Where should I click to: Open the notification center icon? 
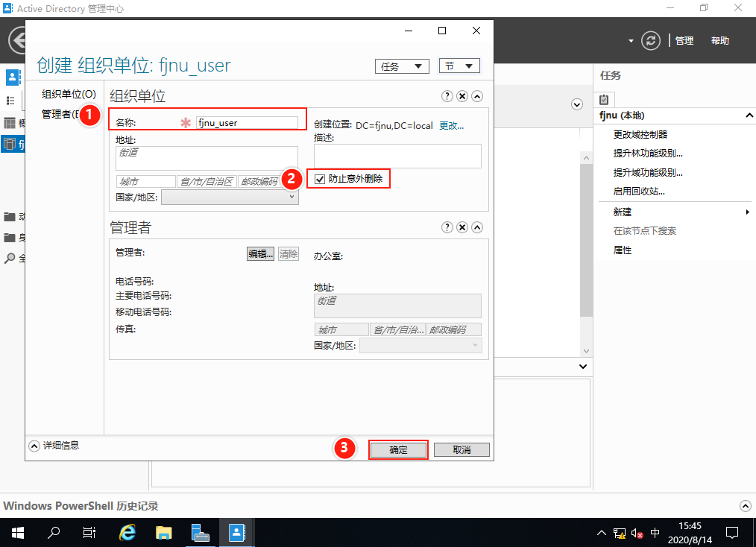tap(732, 533)
